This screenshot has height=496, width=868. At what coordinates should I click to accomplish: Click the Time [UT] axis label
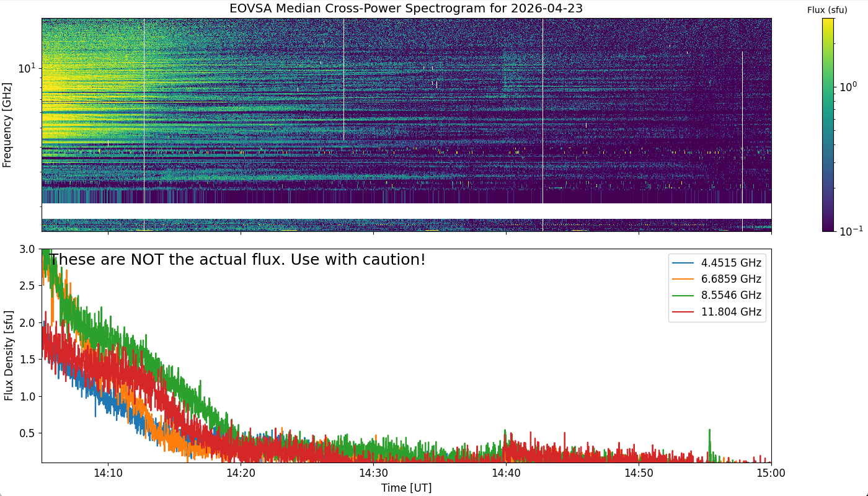point(406,488)
